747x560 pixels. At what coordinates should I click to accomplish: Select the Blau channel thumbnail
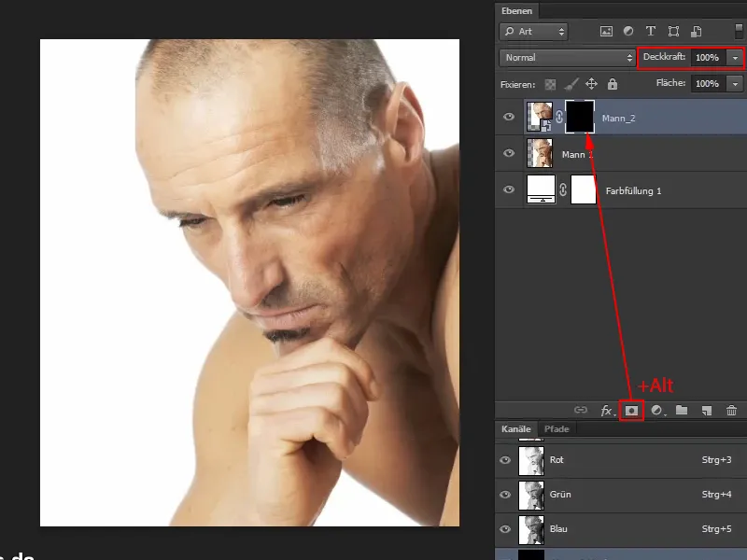click(x=531, y=530)
